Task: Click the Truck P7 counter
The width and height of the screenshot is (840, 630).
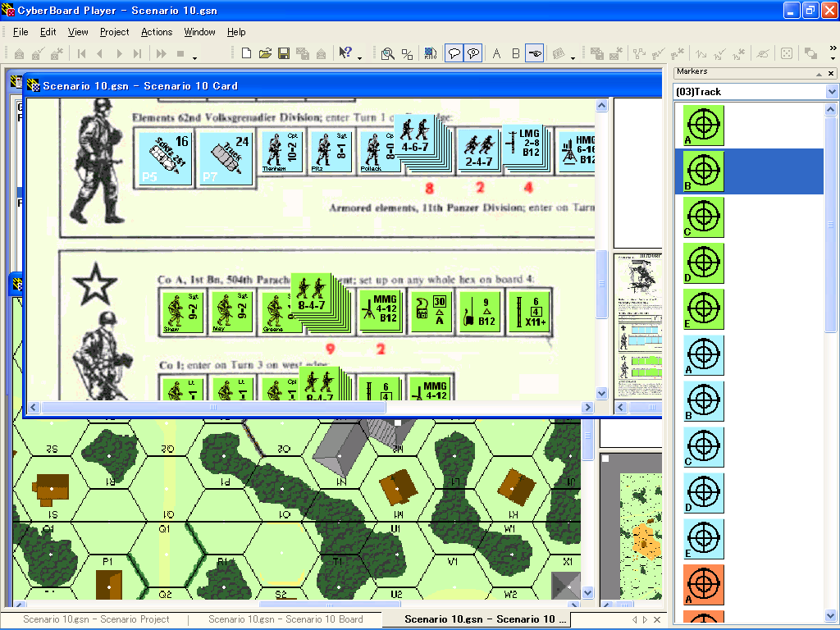Action: (x=226, y=158)
